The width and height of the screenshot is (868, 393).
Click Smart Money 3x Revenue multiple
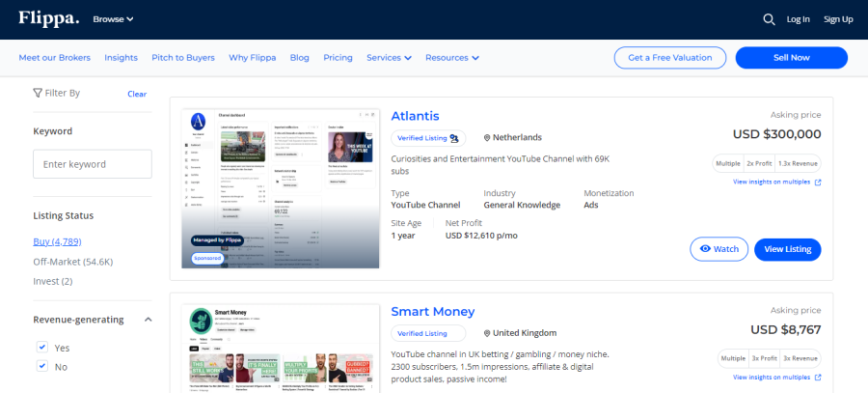(800, 358)
